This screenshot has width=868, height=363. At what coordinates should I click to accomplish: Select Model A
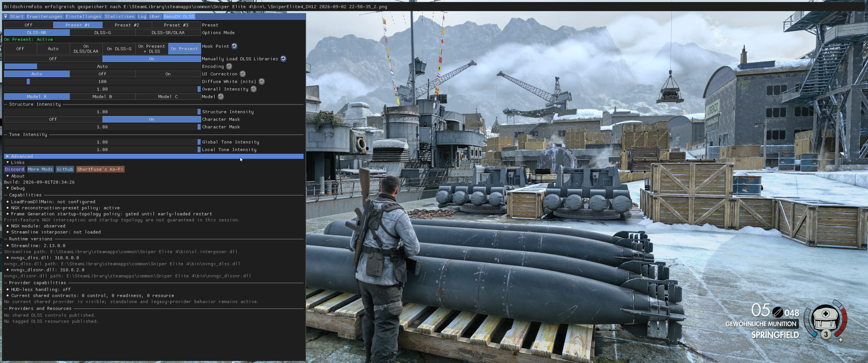pos(37,97)
